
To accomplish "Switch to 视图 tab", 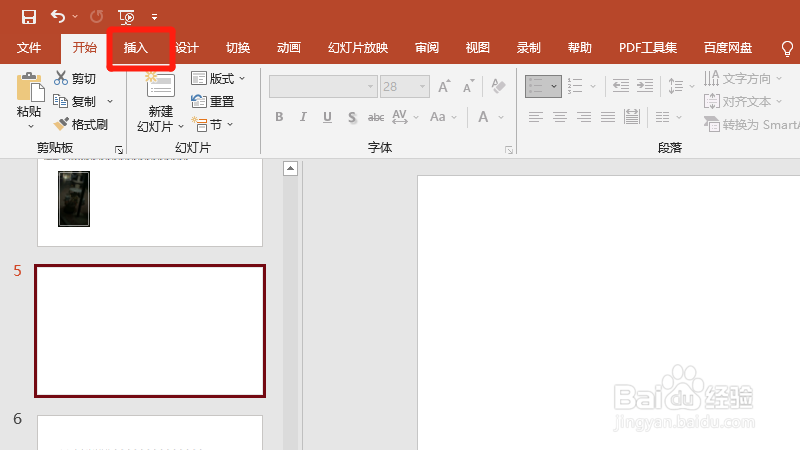I will coord(478,48).
